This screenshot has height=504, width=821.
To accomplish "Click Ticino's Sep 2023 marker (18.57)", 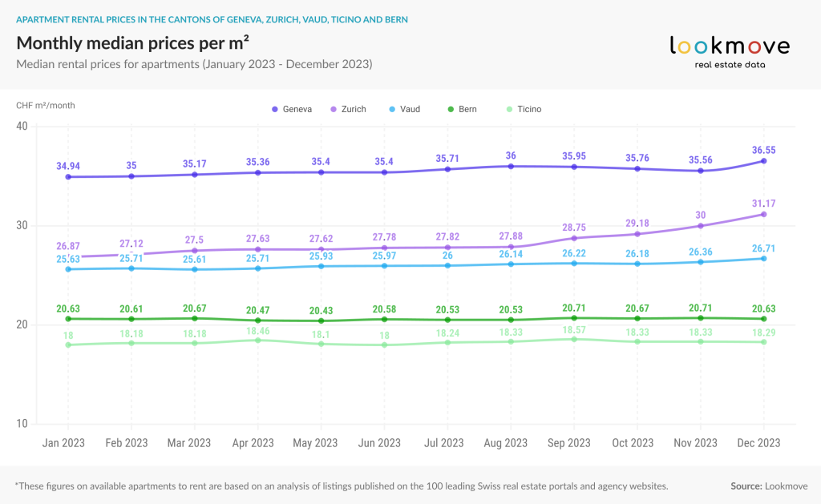I will coord(574,340).
